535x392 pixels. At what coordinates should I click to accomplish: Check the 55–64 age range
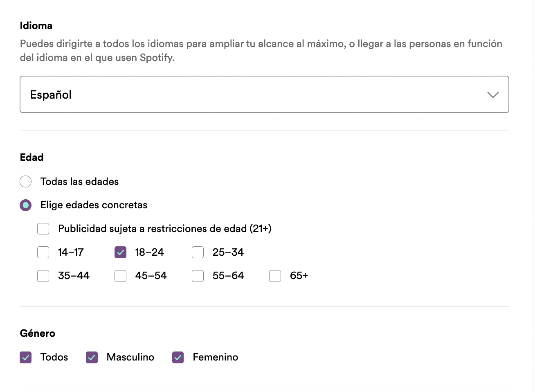pos(198,276)
